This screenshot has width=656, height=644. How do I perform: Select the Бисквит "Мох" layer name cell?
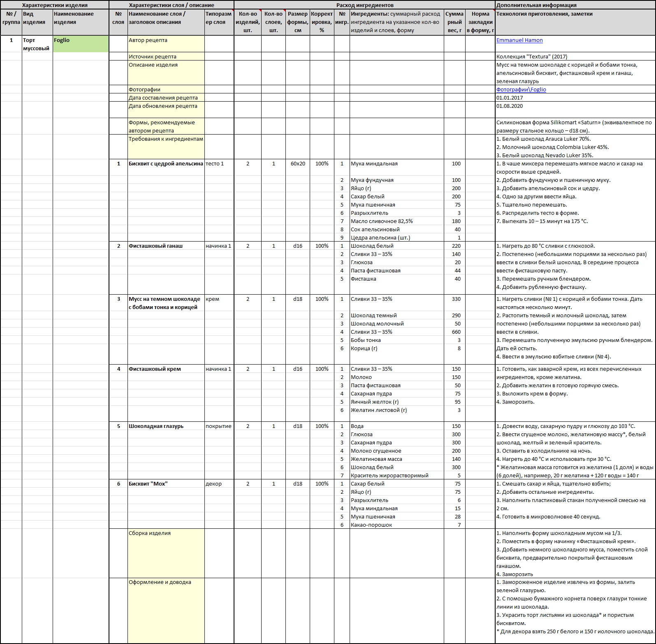pyautogui.click(x=166, y=484)
